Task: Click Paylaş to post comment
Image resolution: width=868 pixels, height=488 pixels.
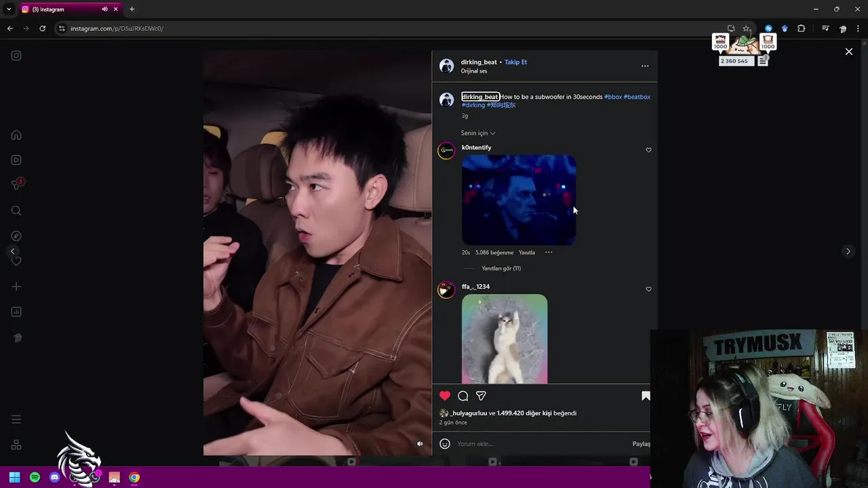Action: [x=641, y=444]
